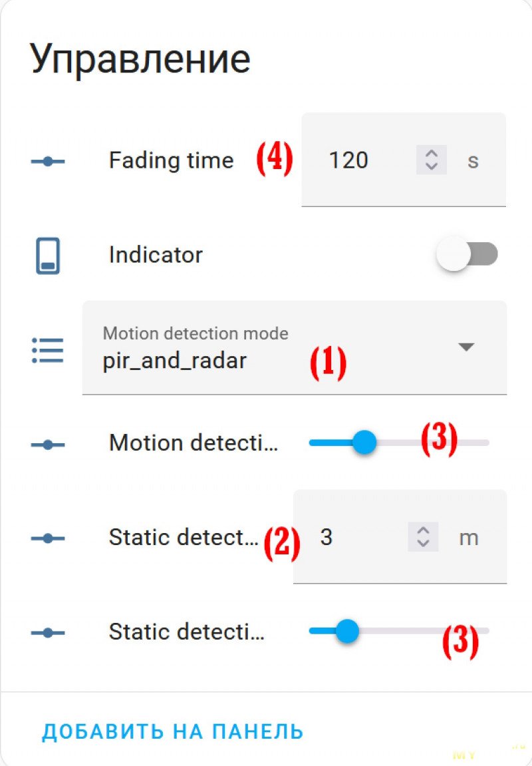Viewport: 532px width, 766px height.
Task: Click the Motion detection mode list icon
Action: (x=48, y=350)
